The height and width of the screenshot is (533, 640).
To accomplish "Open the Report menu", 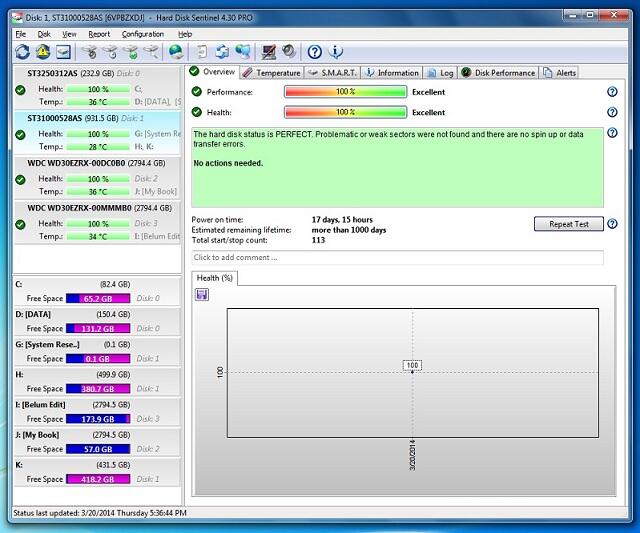I will [99, 34].
